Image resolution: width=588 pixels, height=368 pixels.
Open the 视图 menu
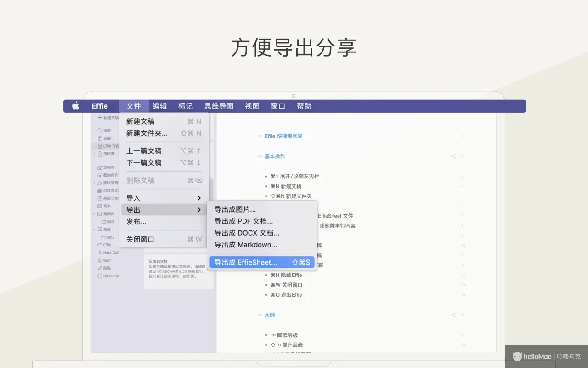pyautogui.click(x=252, y=106)
